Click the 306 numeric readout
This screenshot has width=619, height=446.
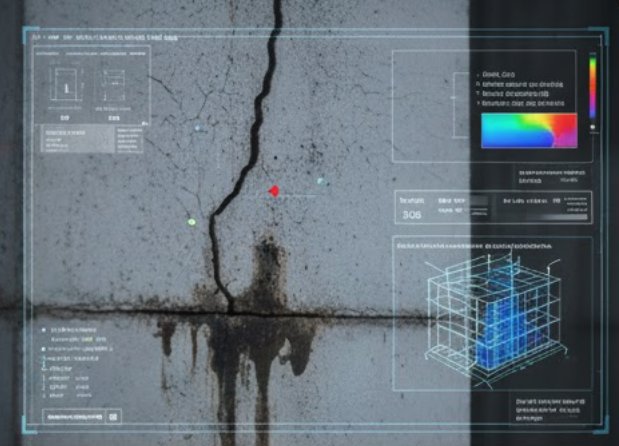point(411,214)
